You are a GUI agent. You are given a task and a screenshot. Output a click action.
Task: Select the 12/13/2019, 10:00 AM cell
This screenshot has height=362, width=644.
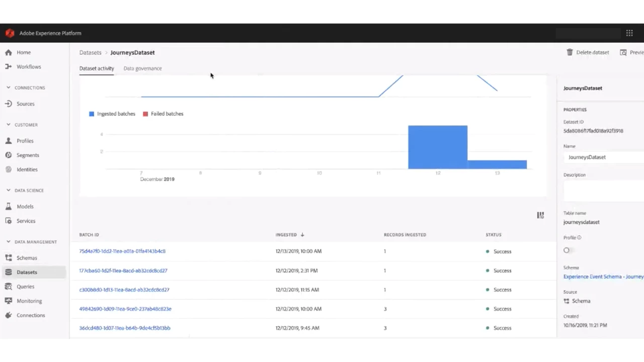coord(298,251)
